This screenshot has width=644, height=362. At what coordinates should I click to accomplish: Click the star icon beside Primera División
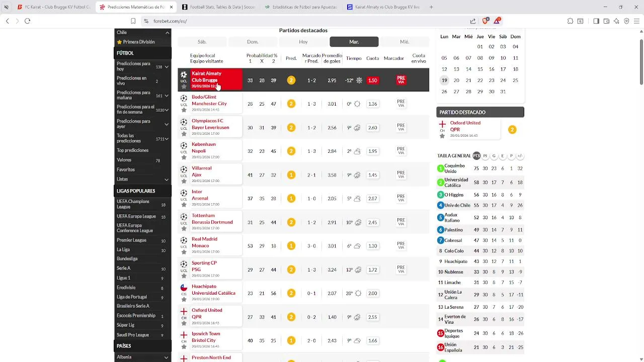[x=119, y=42]
